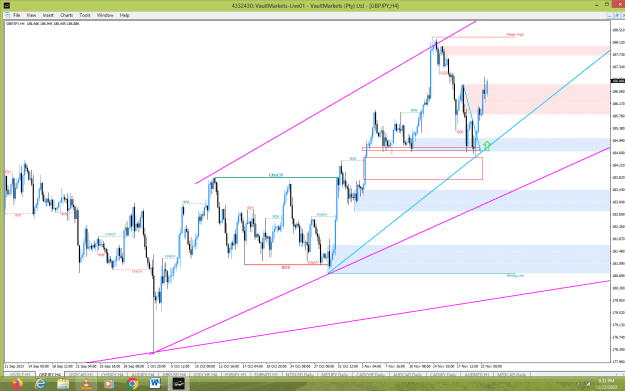This screenshot has height=391, width=625.
Task: Switch to the NZDUSD,Daily chart tab
Action: pyautogui.click(x=300, y=375)
